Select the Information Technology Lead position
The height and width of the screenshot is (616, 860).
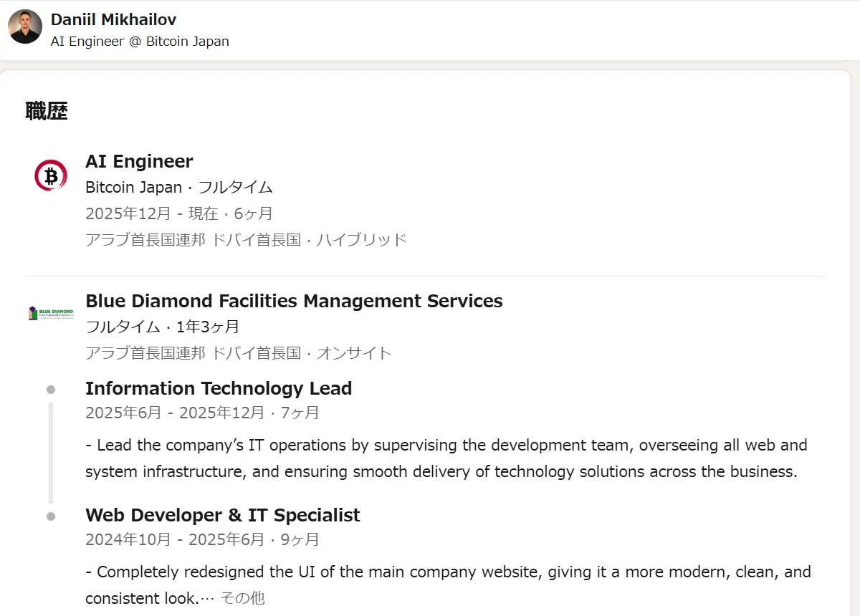coord(219,388)
